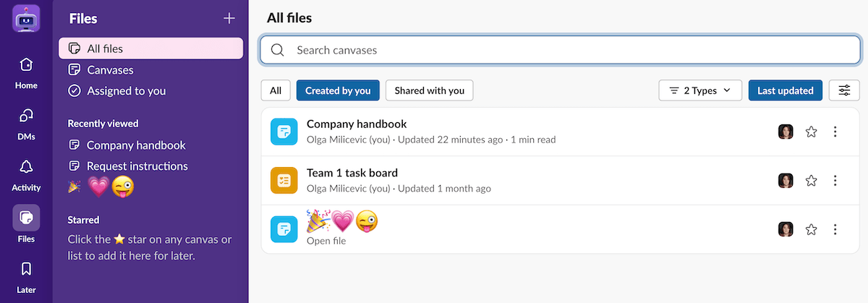Screen dimensions: 868x303
Task: Select Assigned to you in sidebar
Action: [x=126, y=91]
